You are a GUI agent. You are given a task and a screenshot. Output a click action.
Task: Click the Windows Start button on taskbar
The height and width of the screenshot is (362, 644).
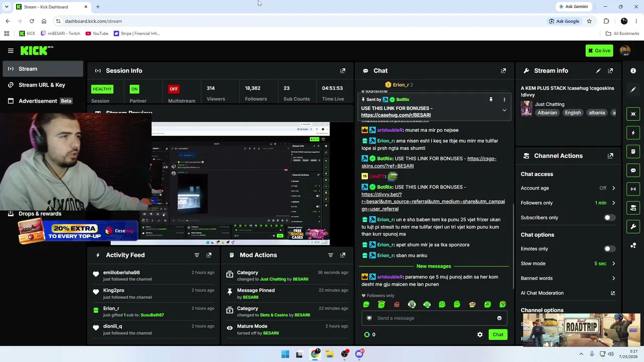coord(285,354)
